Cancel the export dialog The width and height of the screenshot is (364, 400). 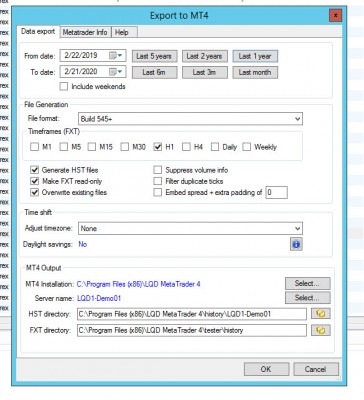tap(316, 369)
